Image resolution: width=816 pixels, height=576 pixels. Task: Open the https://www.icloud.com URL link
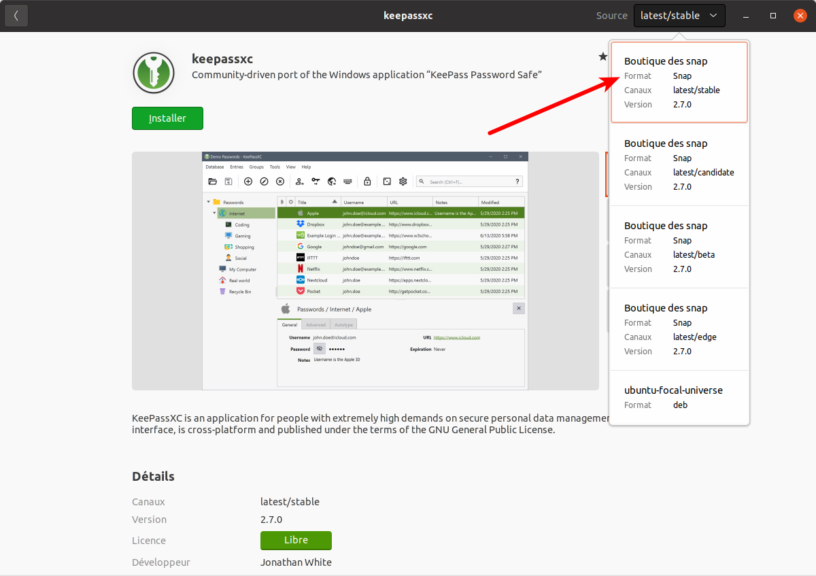point(456,338)
